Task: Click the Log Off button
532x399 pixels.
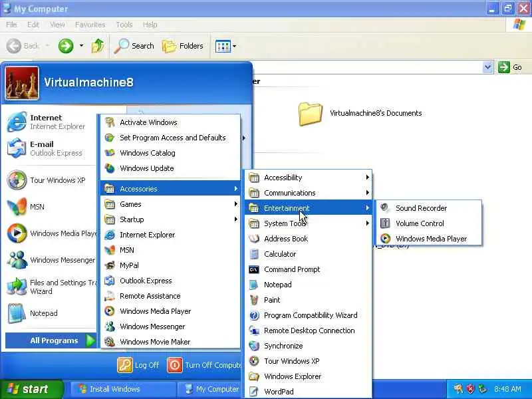Action: pyautogui.click(x=138, y=365)
